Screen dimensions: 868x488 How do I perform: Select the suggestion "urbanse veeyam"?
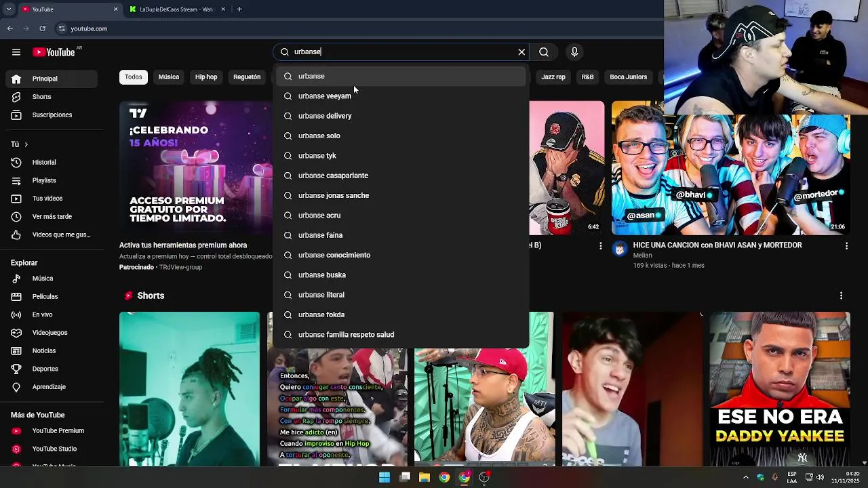tap(401, 96)
